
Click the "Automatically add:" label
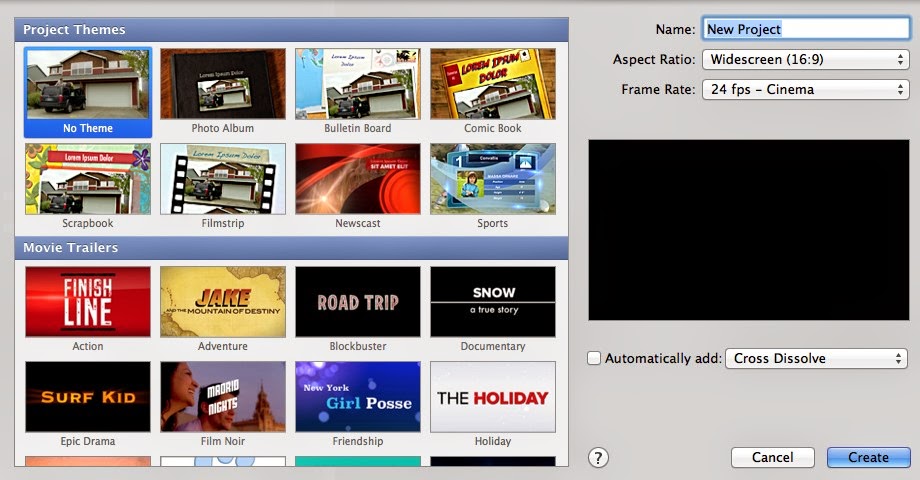[663, 358]
